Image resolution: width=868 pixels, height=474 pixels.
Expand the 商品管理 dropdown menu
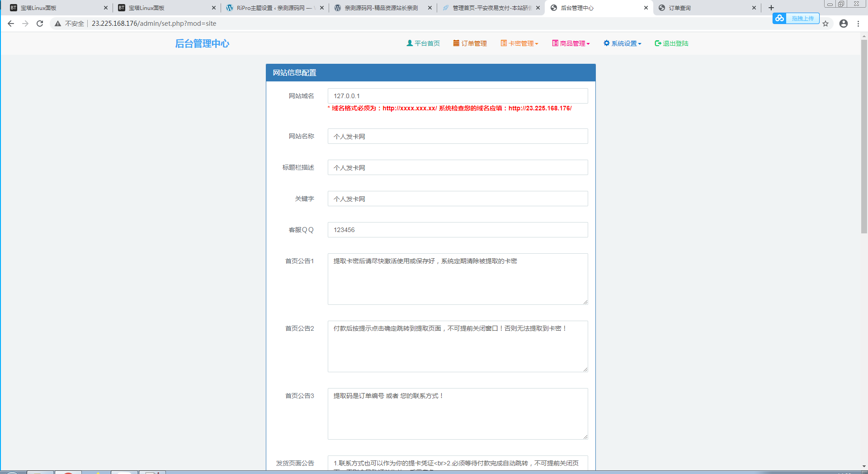571,43
